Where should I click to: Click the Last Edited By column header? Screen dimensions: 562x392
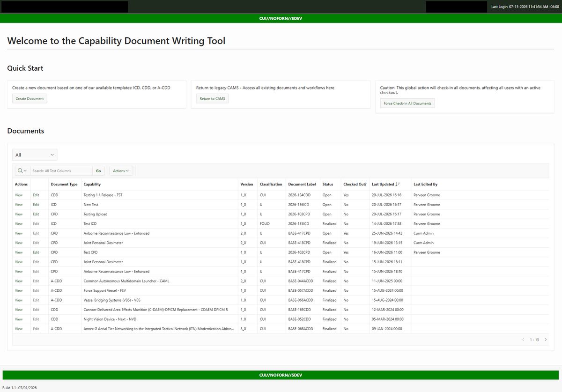426,185
